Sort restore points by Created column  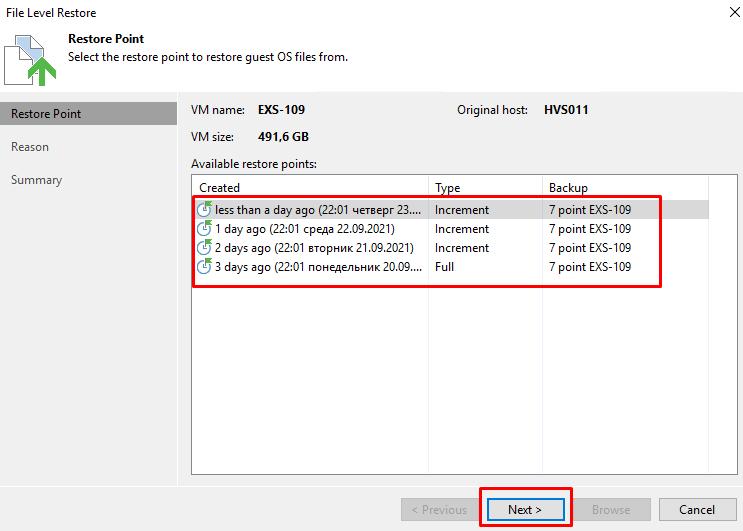[220, 188]
